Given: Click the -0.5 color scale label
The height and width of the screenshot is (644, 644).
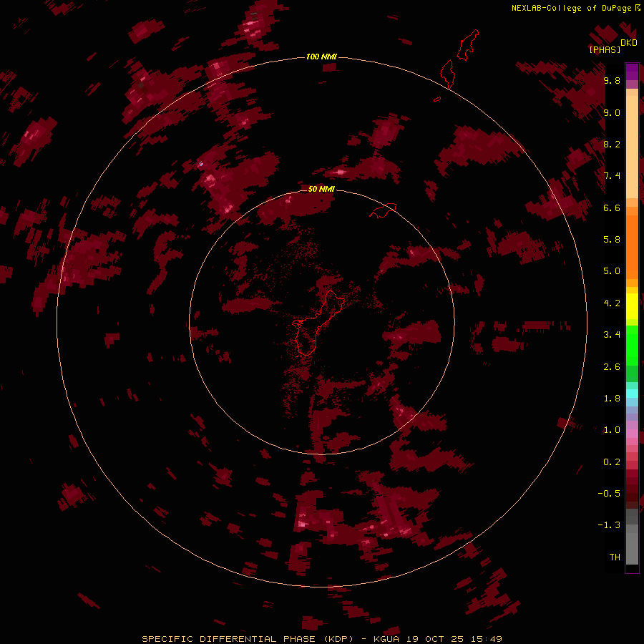Looking at the screenshot, I should (x=609, y=494).
